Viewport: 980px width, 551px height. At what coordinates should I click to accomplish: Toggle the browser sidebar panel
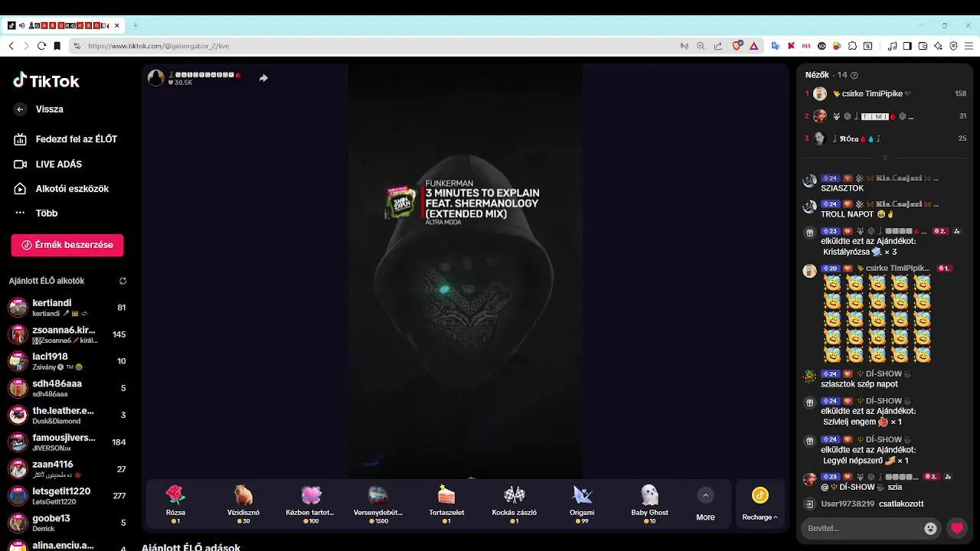tap(907, 46)
